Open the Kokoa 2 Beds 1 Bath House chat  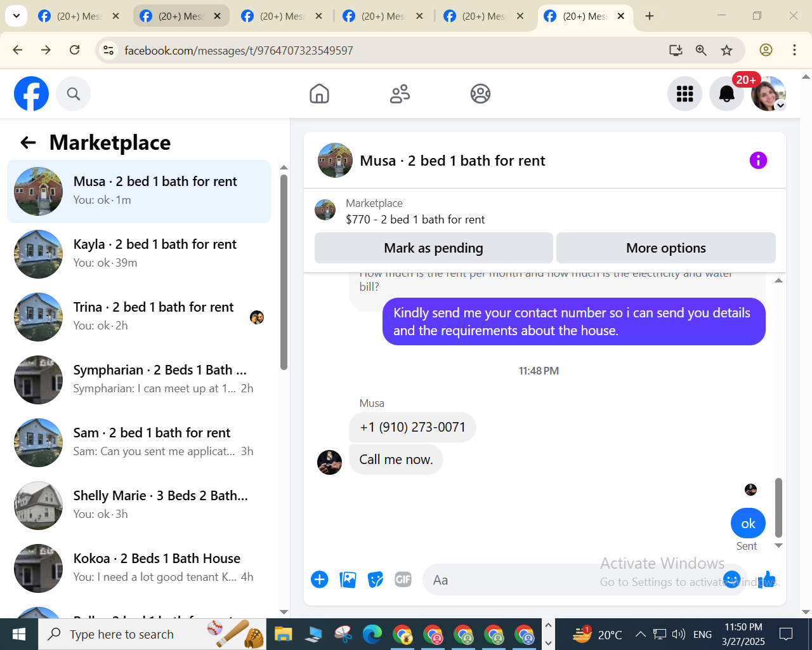pos(139,568)
